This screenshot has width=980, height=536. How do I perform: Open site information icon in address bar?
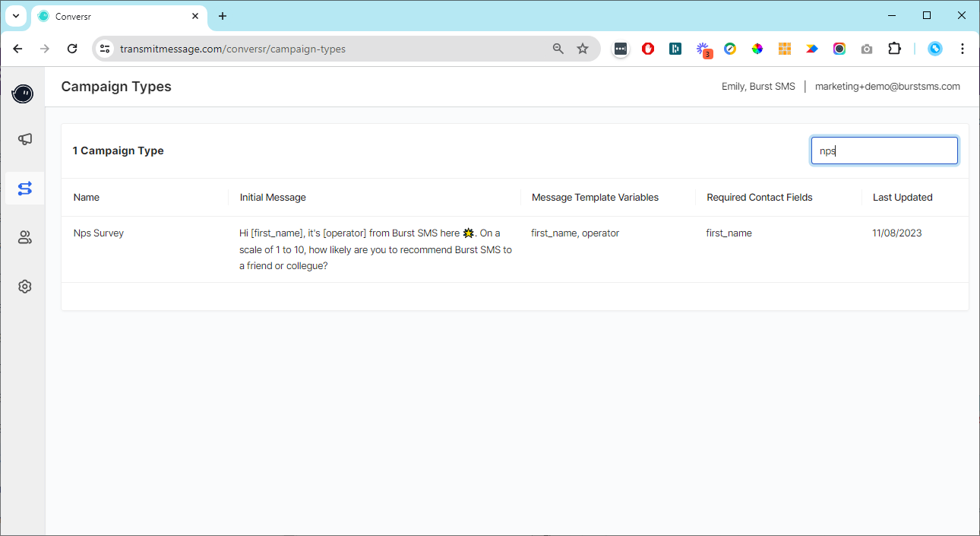(106, 49)
